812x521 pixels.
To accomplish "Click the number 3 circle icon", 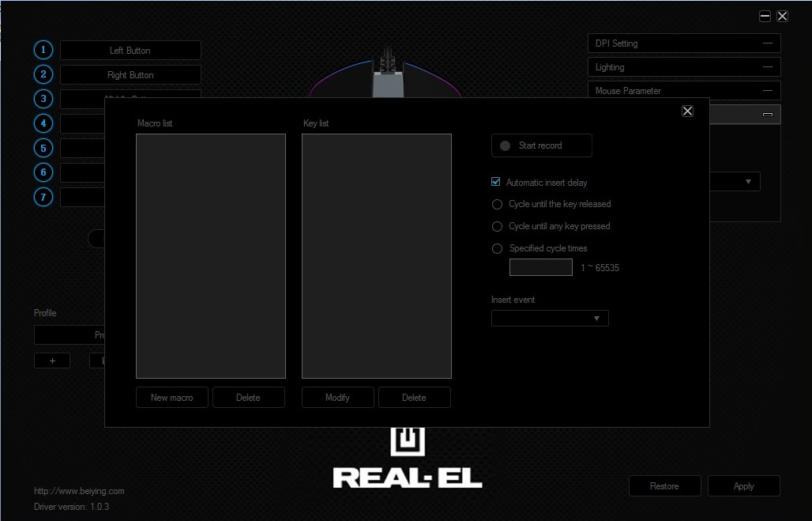I will [x=43, y=99].
